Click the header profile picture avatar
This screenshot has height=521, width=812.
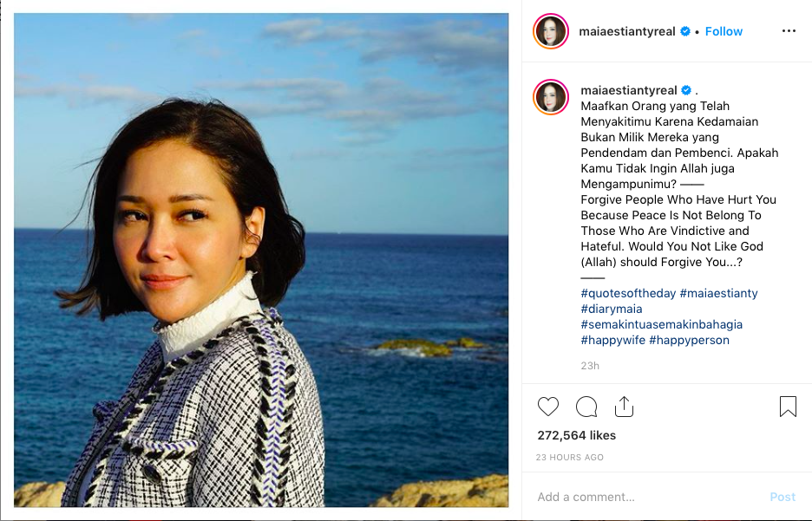[x=551, y=31]
